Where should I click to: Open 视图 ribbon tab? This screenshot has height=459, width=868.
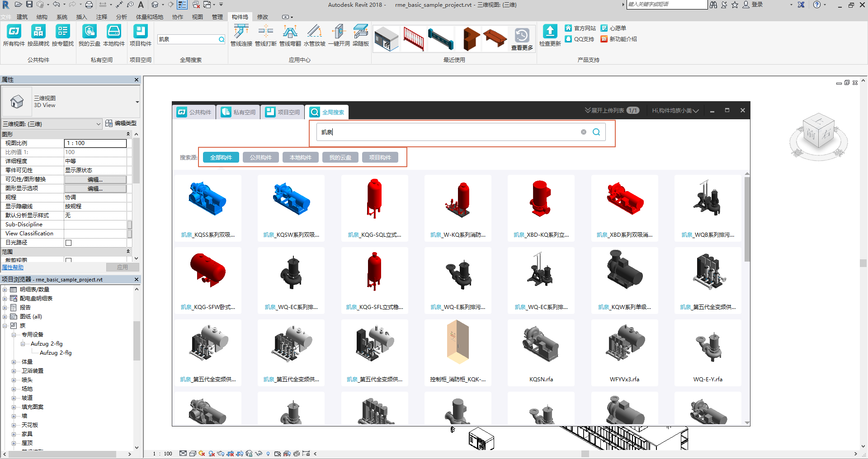tap(198, 17)
